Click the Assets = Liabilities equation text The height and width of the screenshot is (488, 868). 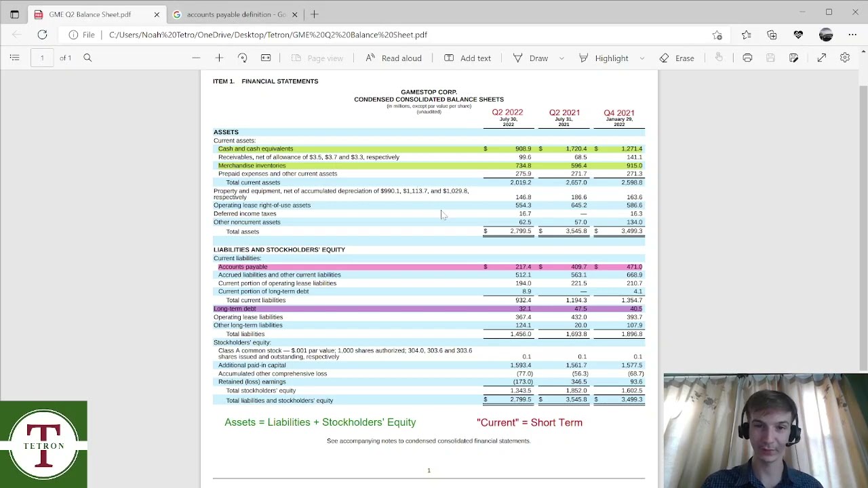pyautogui.click(x=320, y=422)
